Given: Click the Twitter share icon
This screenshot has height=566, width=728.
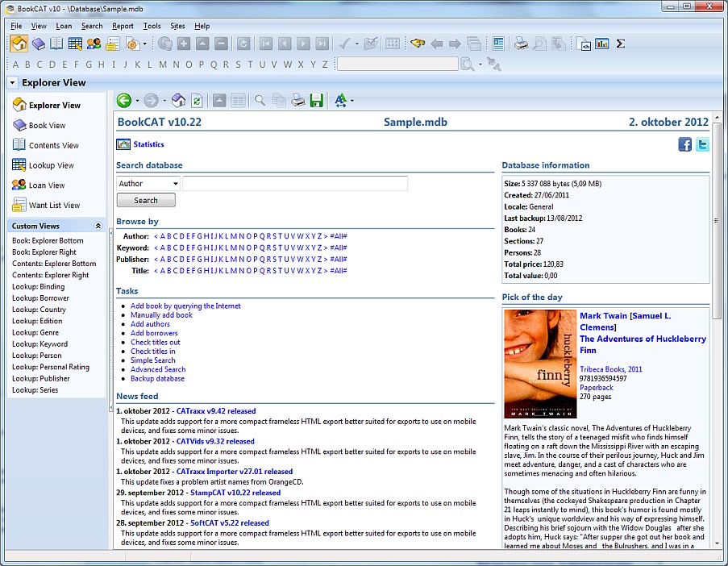Looking at the screenshot, I should 702,144.
